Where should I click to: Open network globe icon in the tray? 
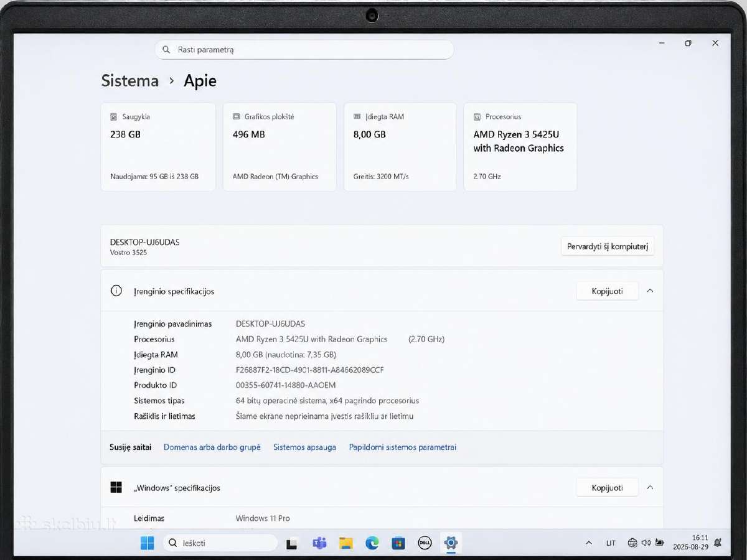[632, 543]
